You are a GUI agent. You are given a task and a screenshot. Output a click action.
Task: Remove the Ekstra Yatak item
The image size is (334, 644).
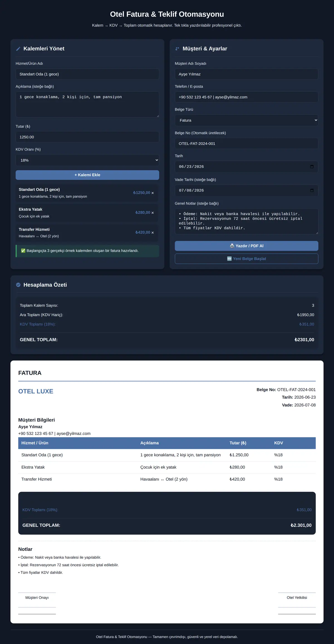[x=153, y=213]
